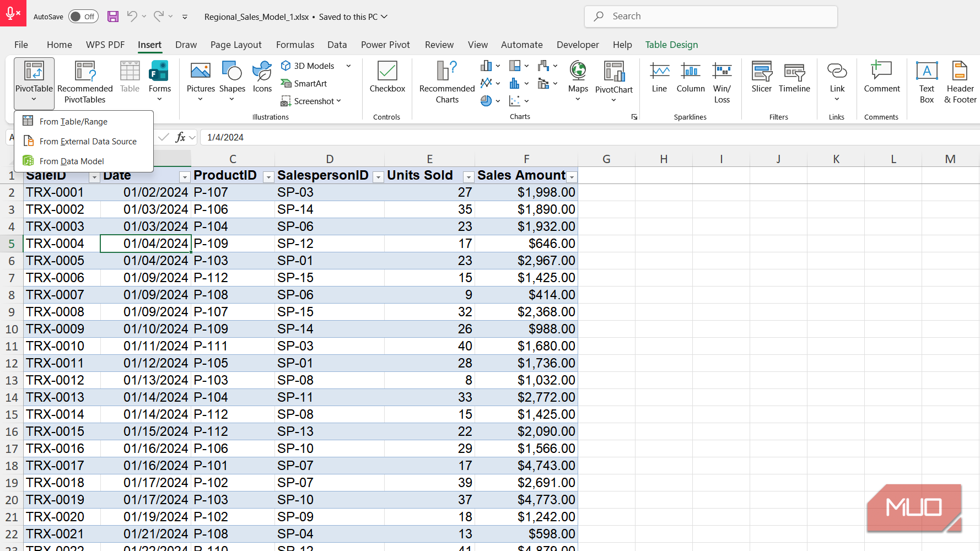
Task: Insert a Slicer filter
Action: 762,77
